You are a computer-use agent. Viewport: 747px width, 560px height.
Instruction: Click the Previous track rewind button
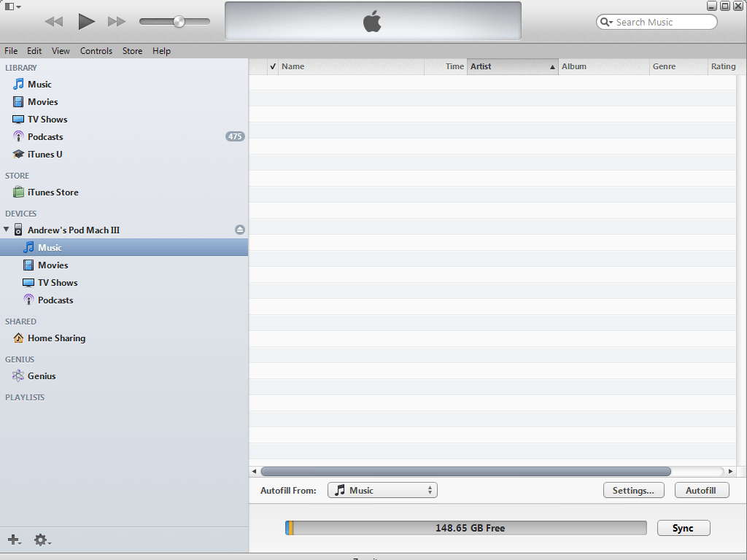54,21
